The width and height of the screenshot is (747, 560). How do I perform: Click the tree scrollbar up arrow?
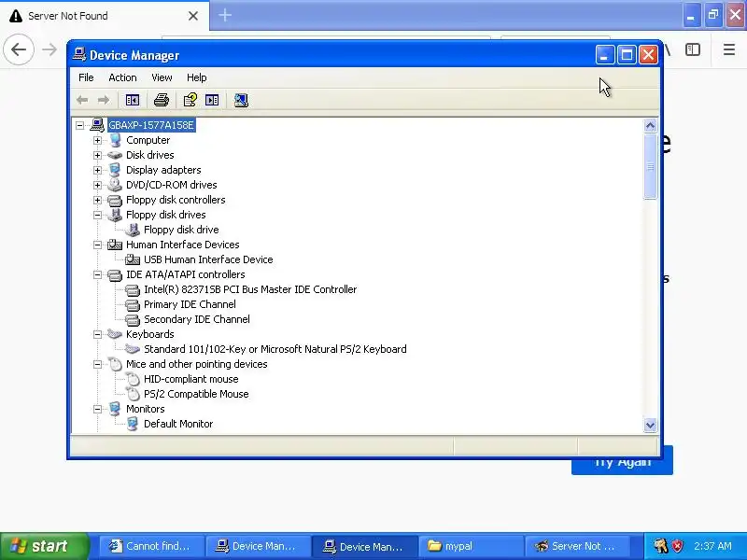coord(650,126)
